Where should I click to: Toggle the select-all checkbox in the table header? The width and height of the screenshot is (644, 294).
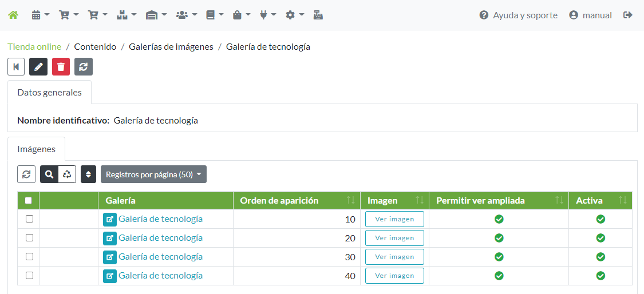coord(29,201)
